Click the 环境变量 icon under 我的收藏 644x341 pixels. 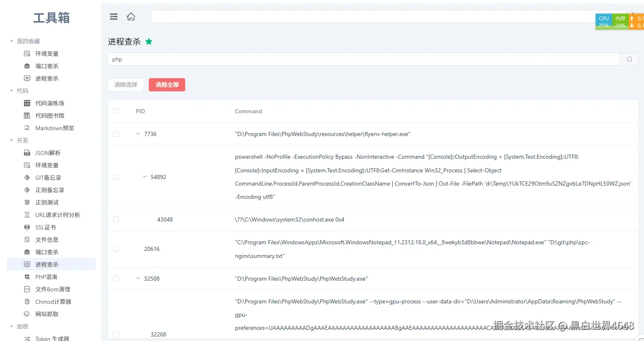27,54
